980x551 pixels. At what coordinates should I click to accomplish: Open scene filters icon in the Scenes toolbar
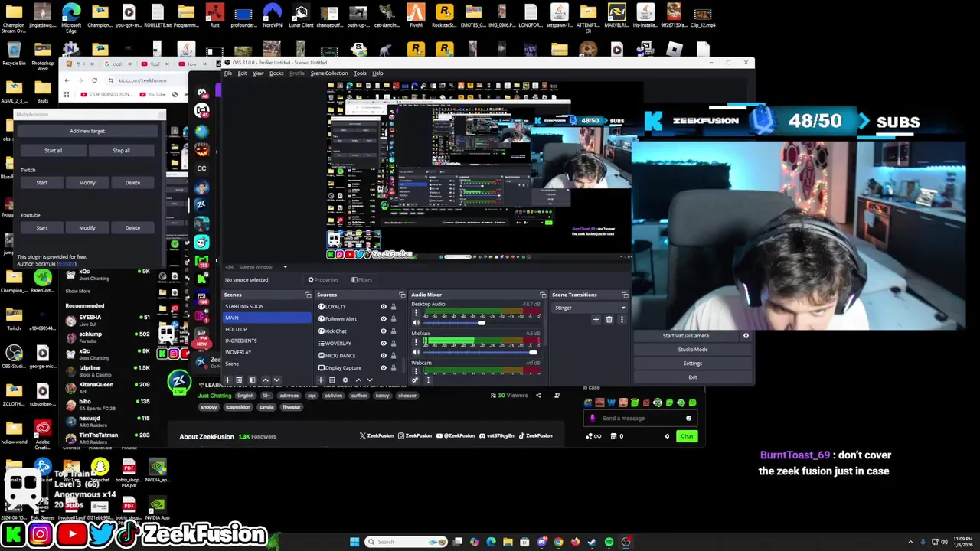click(252, 380)
